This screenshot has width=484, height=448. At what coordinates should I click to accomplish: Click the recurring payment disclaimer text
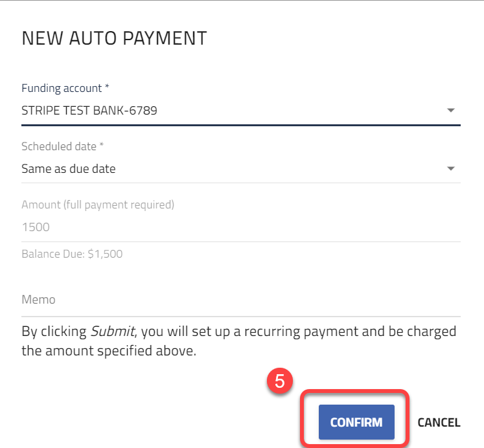click(239, 341)
